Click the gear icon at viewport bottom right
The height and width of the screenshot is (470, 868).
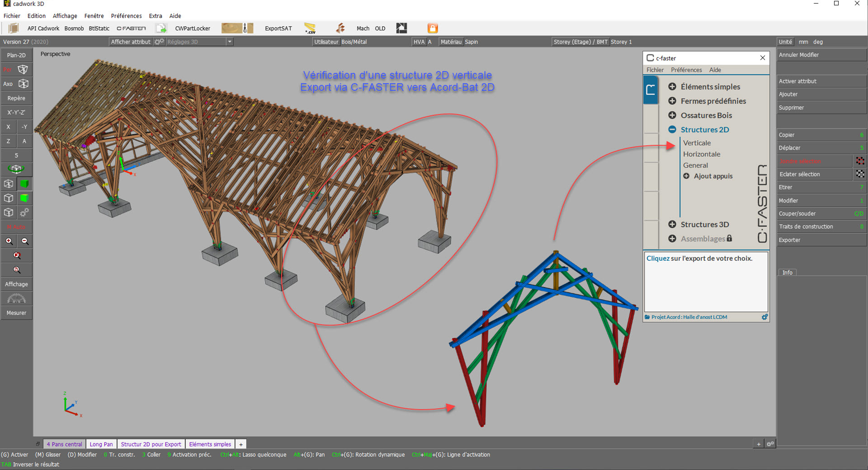point(770,444)
